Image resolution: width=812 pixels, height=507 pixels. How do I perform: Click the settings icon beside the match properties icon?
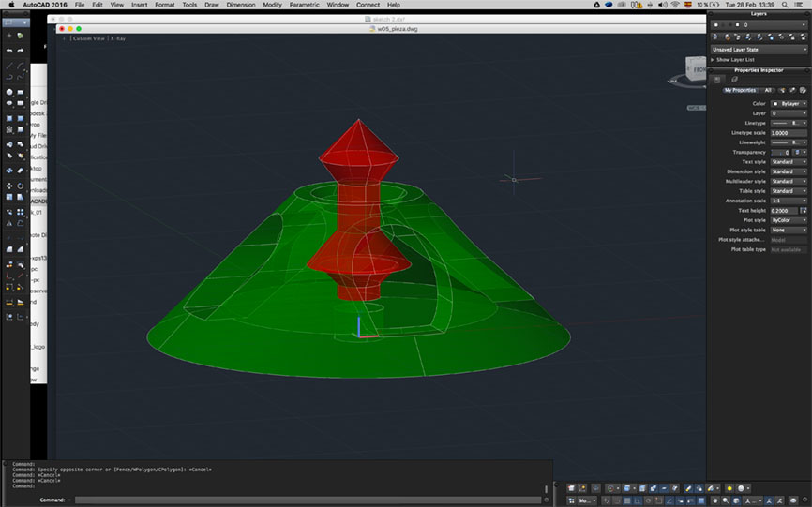coord(803,90)
